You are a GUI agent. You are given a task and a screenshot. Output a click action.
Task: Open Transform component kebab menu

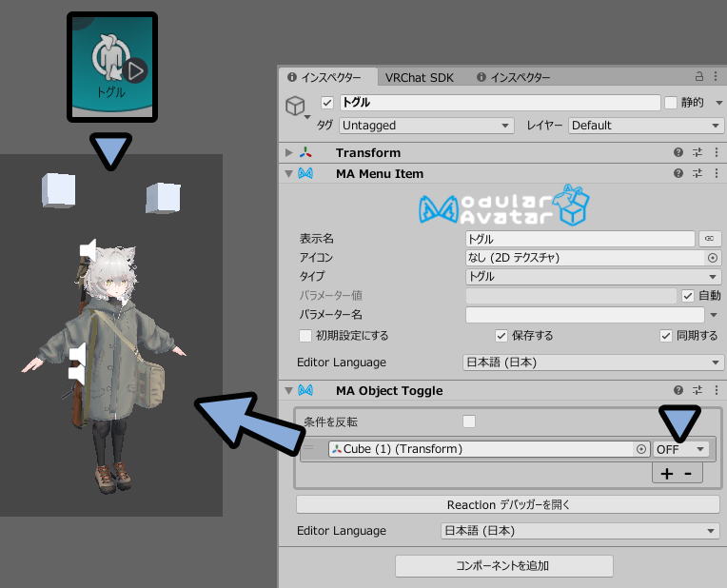point(717,152)
